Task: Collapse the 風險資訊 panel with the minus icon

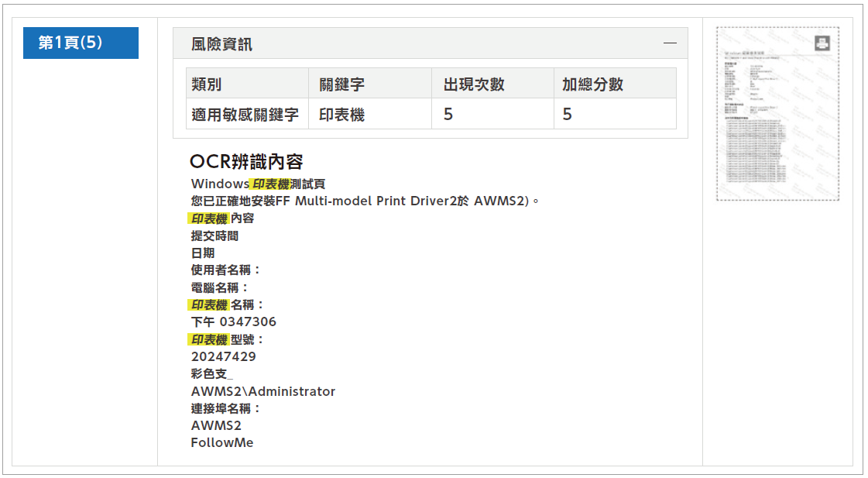Action: 670,43
